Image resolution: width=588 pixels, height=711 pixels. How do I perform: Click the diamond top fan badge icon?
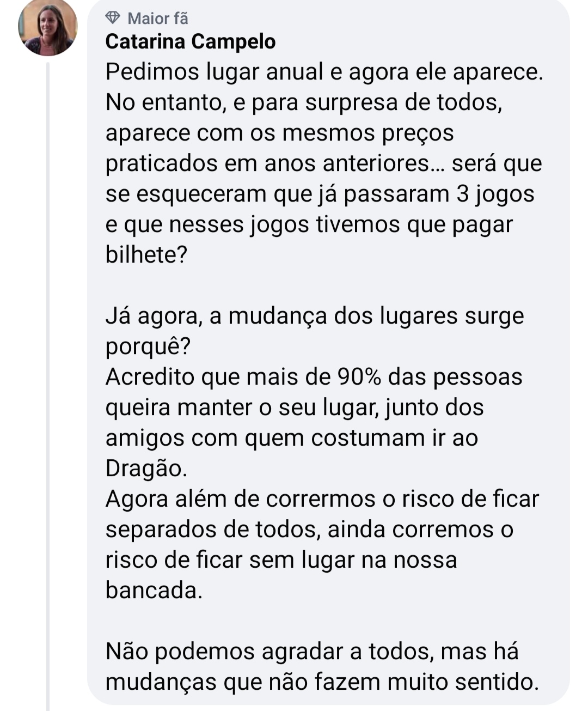tap(113, 19)
